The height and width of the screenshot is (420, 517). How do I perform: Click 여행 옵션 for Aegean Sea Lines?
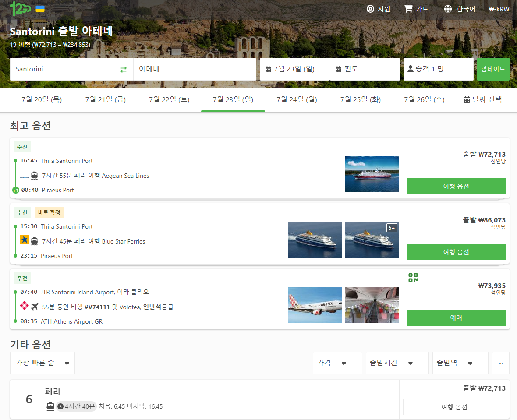point(456,186)
